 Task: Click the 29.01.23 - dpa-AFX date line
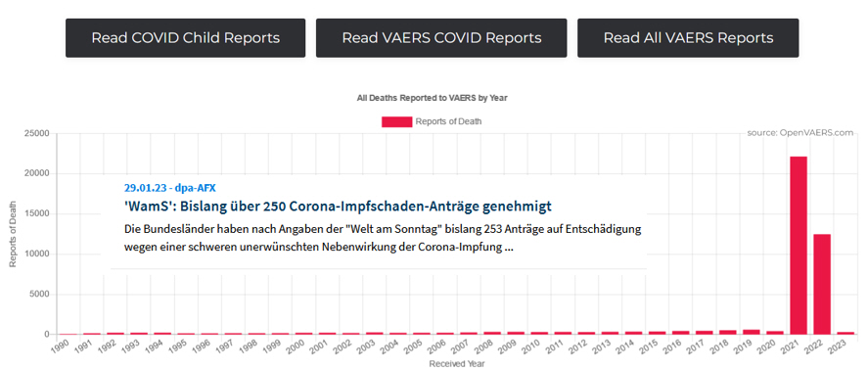point(170,188)
